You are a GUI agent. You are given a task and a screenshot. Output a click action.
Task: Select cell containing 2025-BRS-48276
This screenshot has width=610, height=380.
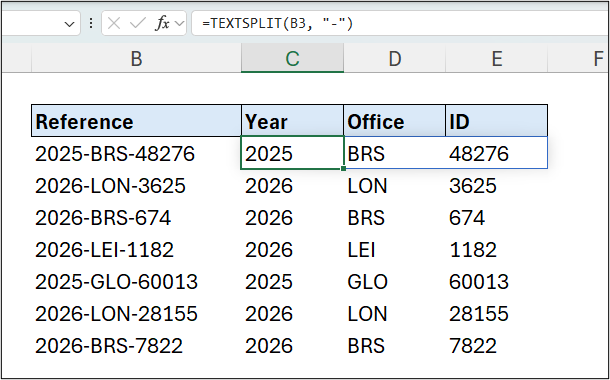(136, 153)
